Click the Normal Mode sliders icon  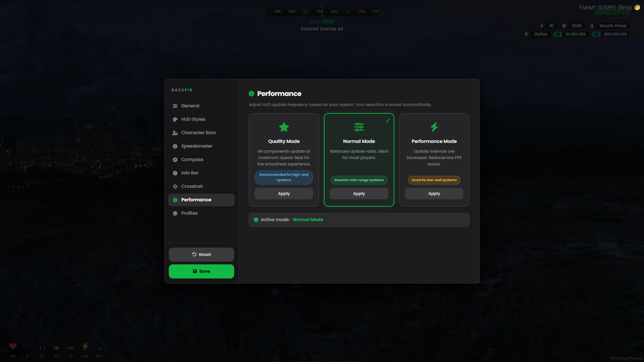point(359,127)
